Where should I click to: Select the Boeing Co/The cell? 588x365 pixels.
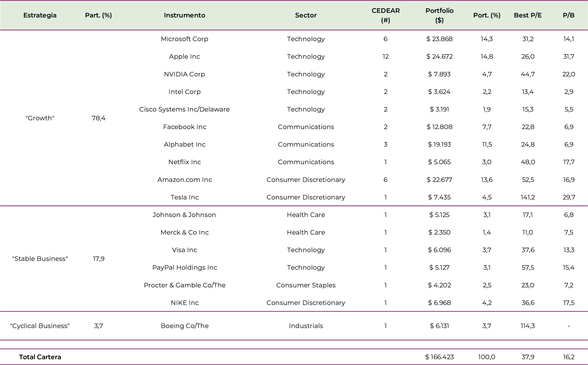pos(185,326)
